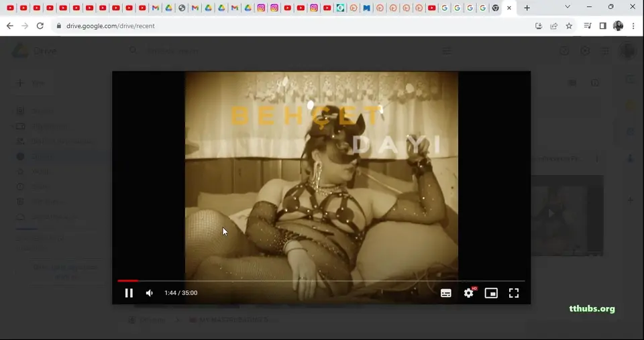Switch to the first YouTube tab

(x=10, y=7)
